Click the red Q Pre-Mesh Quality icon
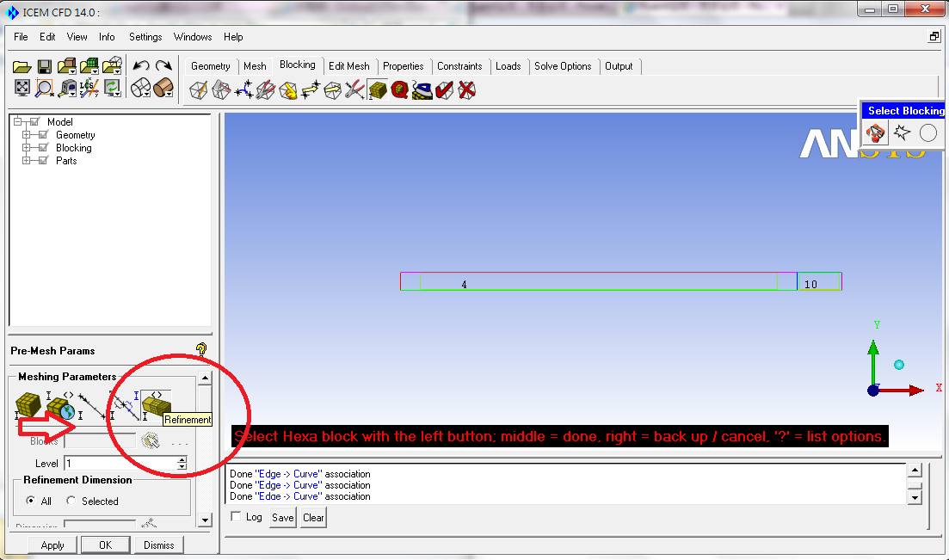Image resolution: width=949 pixels, height=560 pixels. pos(399,89)
